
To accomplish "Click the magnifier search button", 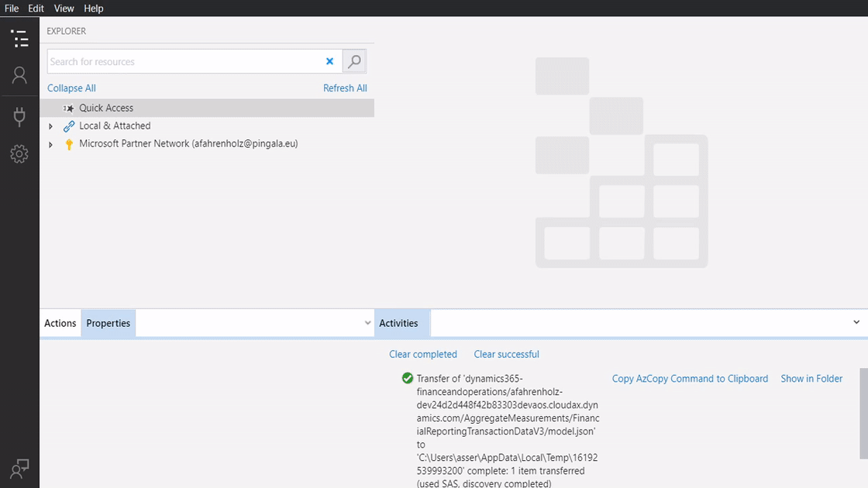I will point(354,61).
